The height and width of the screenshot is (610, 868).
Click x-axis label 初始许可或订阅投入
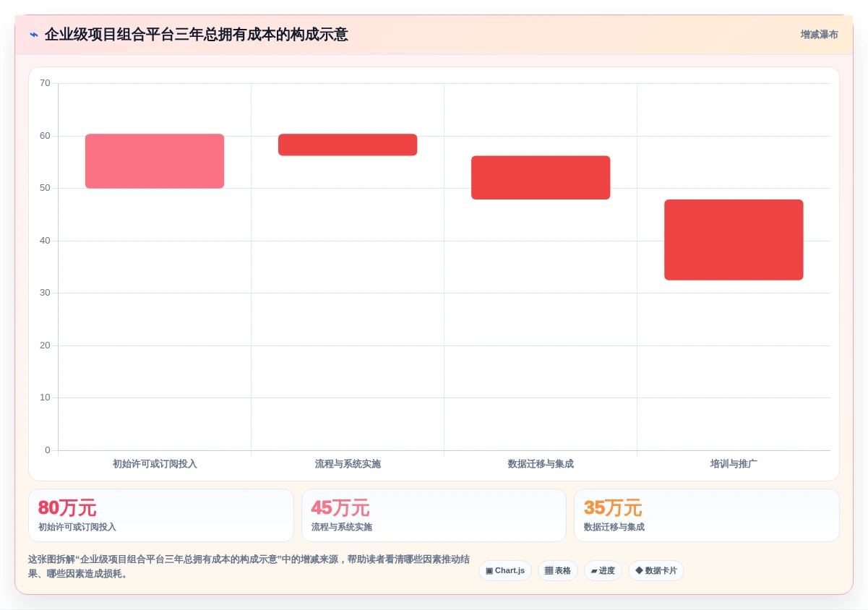pos(155,464)
